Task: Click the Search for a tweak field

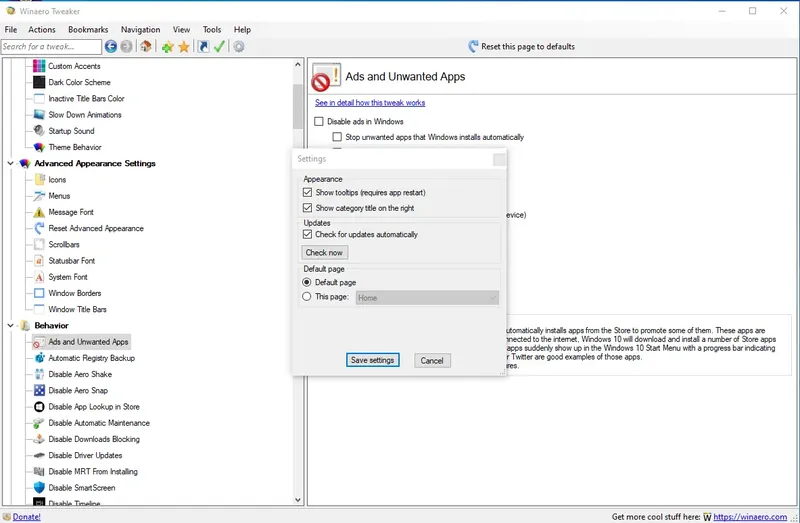Action: (51, 46)
